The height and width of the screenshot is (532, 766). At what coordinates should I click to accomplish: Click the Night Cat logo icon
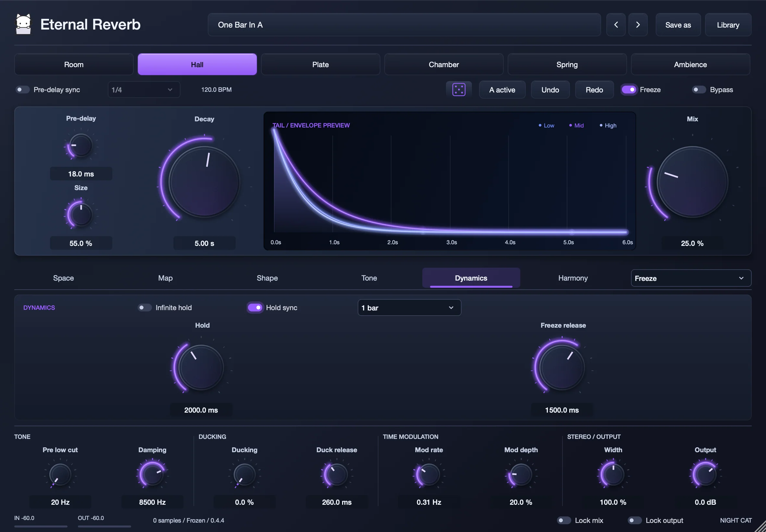pos(23,24)
